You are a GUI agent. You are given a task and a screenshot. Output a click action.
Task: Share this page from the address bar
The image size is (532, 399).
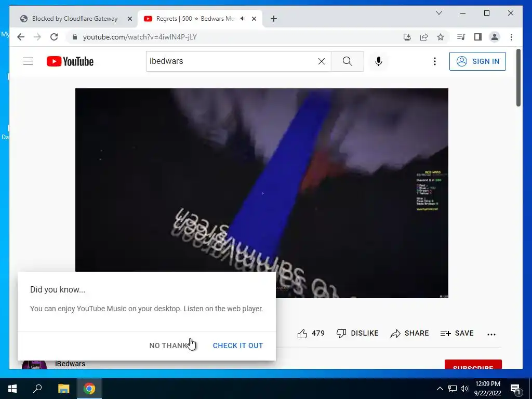tap(424, 37)
